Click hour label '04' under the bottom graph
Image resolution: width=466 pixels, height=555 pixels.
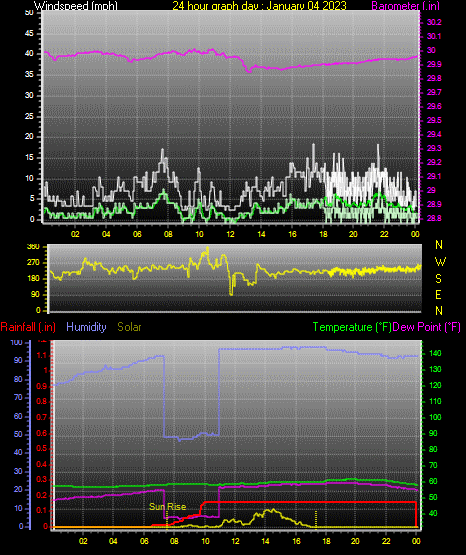pyautogui.click(x=113, y=541)
